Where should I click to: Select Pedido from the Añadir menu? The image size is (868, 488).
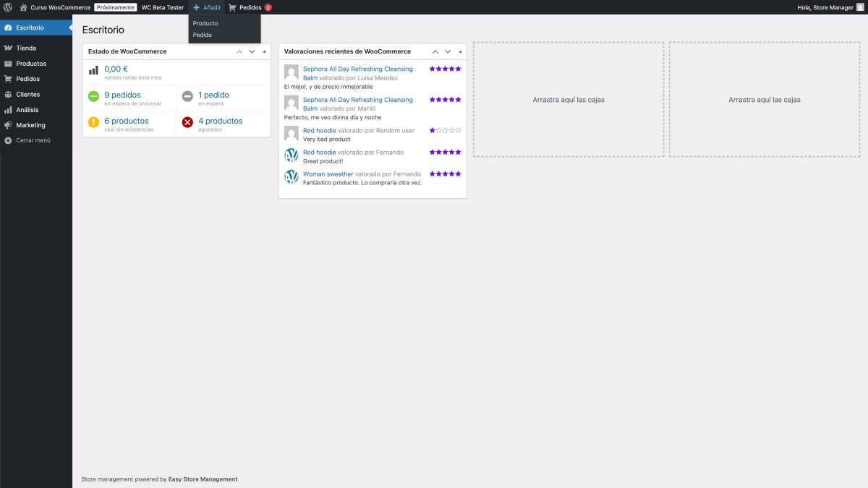click(x=203, y=34)
